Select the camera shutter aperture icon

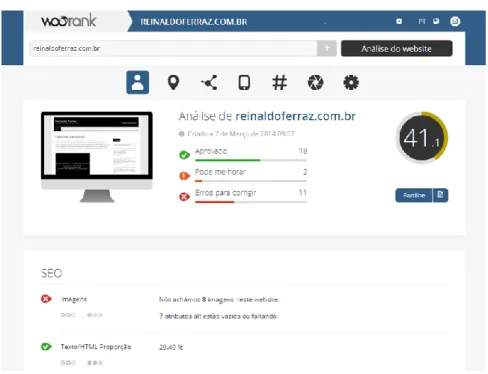315,82
